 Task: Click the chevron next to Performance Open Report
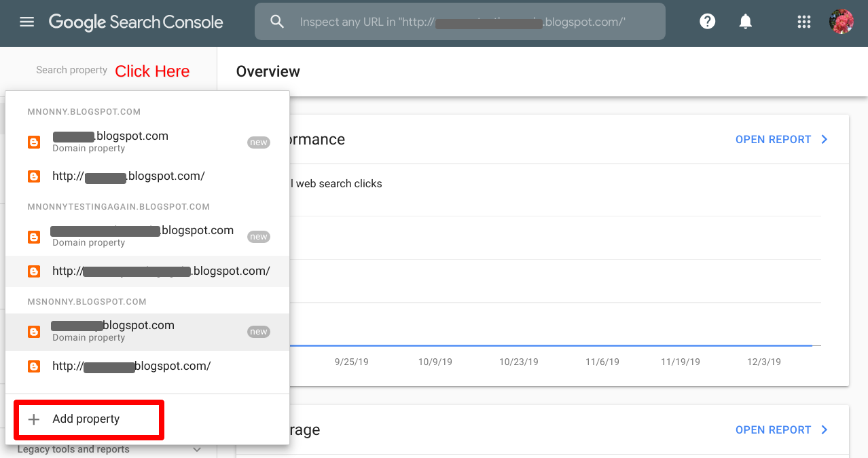(x=825, y=139)
